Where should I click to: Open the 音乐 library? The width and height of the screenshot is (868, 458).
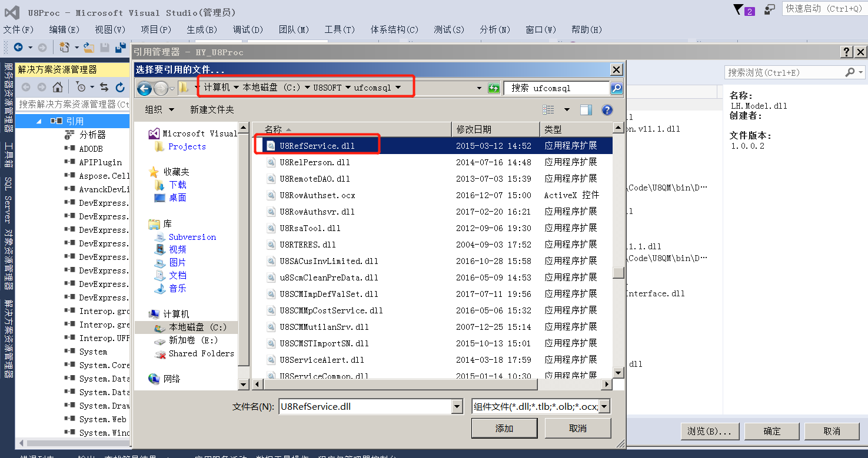click(178, 288)
